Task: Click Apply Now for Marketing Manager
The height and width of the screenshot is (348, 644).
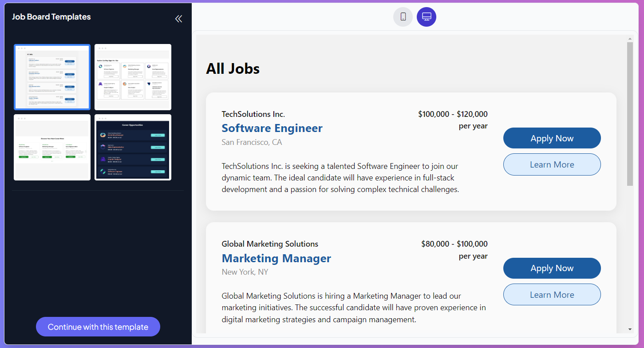Action: coord(552,268)
